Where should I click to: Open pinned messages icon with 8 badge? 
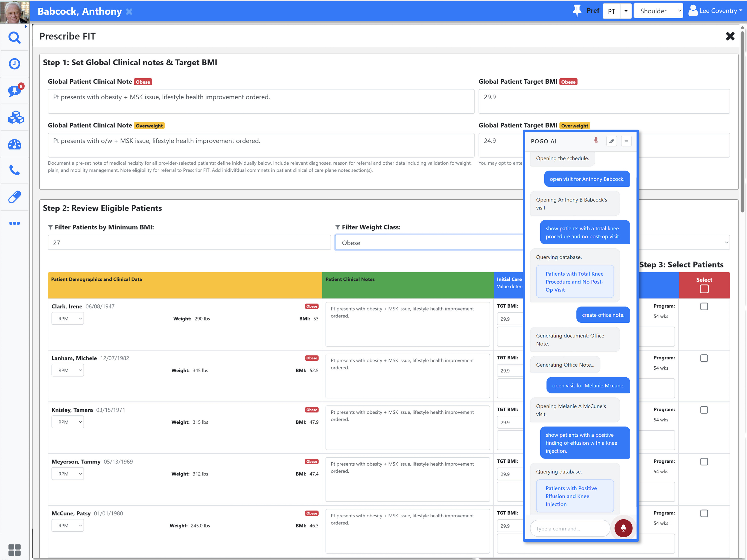point(15,90)
